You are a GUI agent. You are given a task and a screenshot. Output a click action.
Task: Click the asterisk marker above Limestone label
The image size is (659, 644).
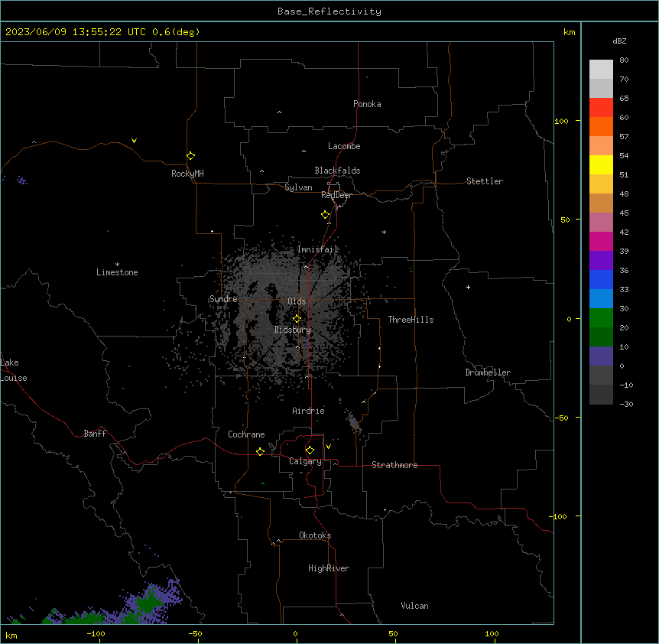pos(117,265)
